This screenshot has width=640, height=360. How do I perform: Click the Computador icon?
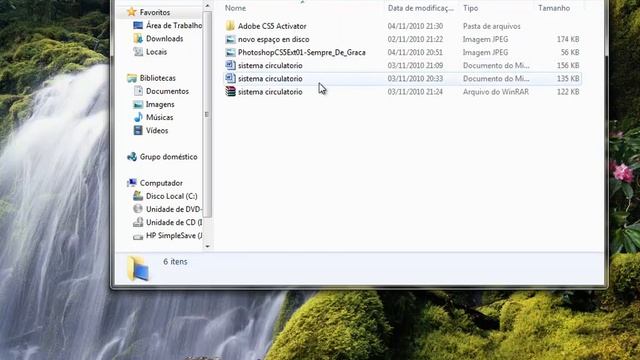click(x=131, y=183)
